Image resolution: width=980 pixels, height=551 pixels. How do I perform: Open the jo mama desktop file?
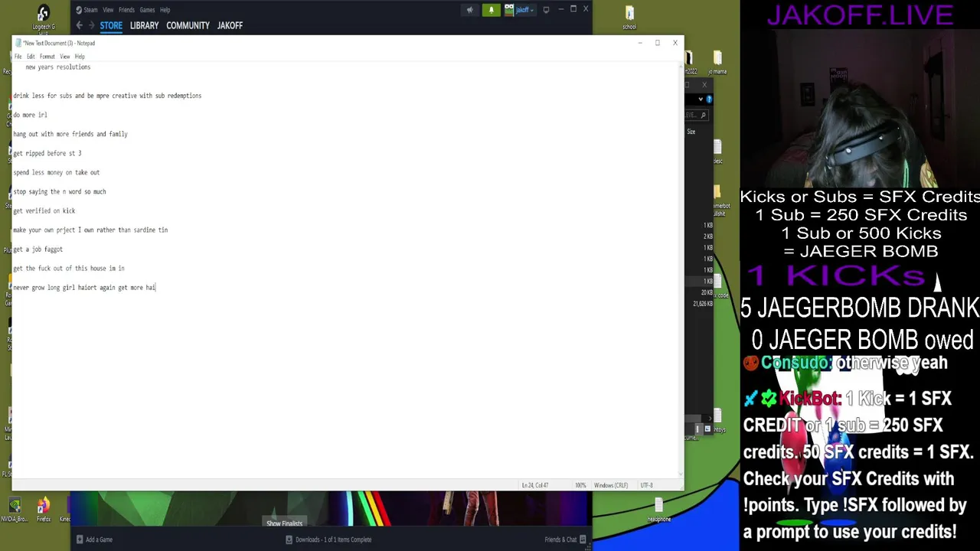point(717,64)
